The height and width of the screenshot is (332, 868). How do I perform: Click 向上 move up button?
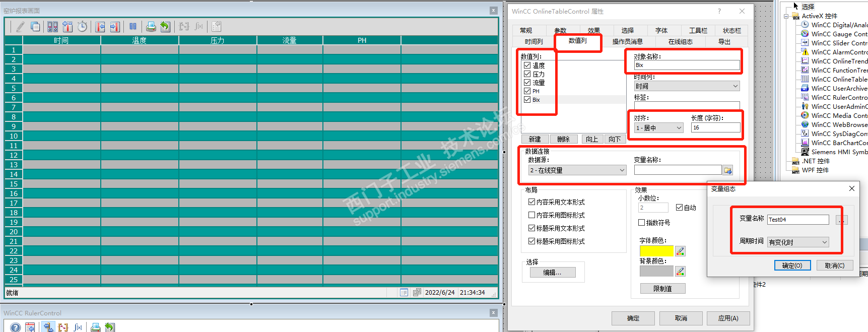click(x=592, y=139)
